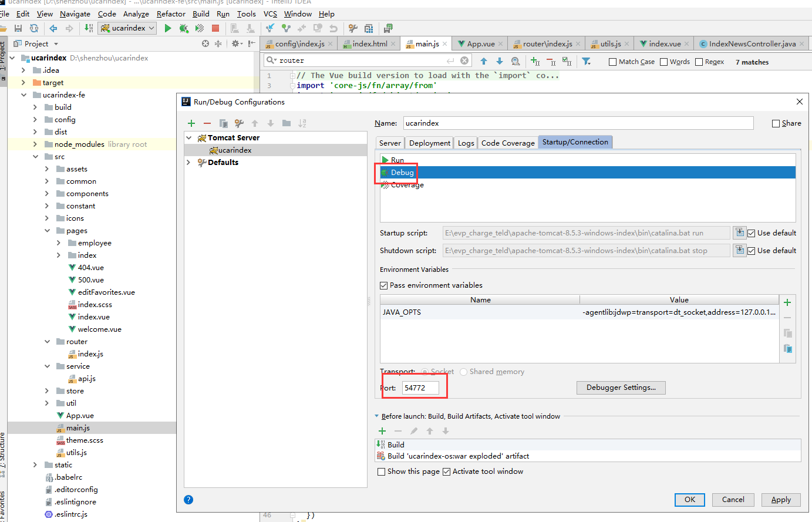The height and width of the screenshot is (522, 812).
Task: Click the Make Project build icon
Action: (89, 28)
